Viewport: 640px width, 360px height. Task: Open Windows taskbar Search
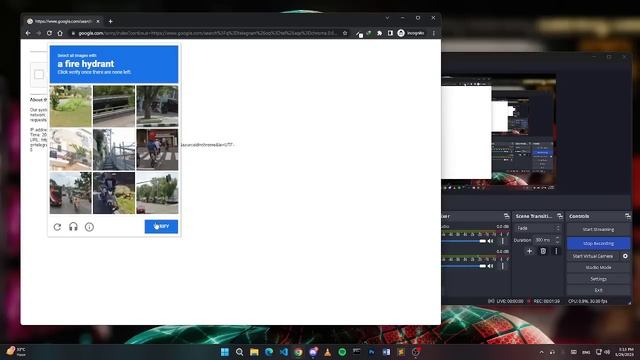(240, 352)
